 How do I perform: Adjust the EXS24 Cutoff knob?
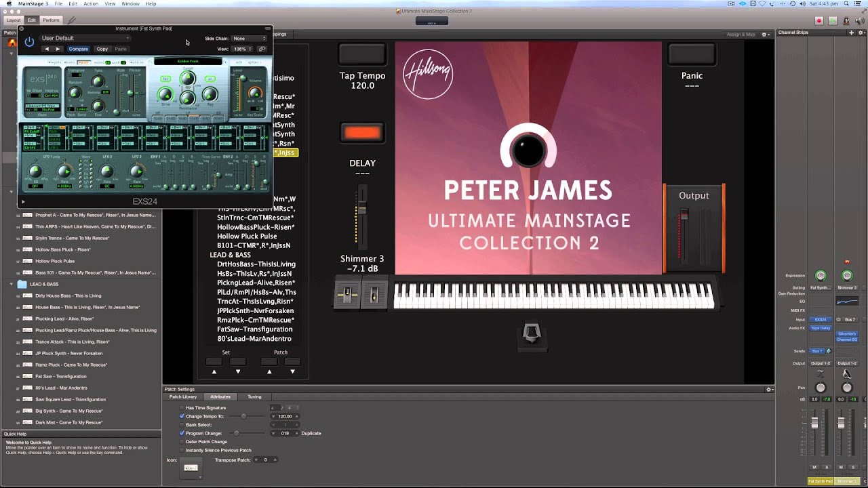click(187, 79)
